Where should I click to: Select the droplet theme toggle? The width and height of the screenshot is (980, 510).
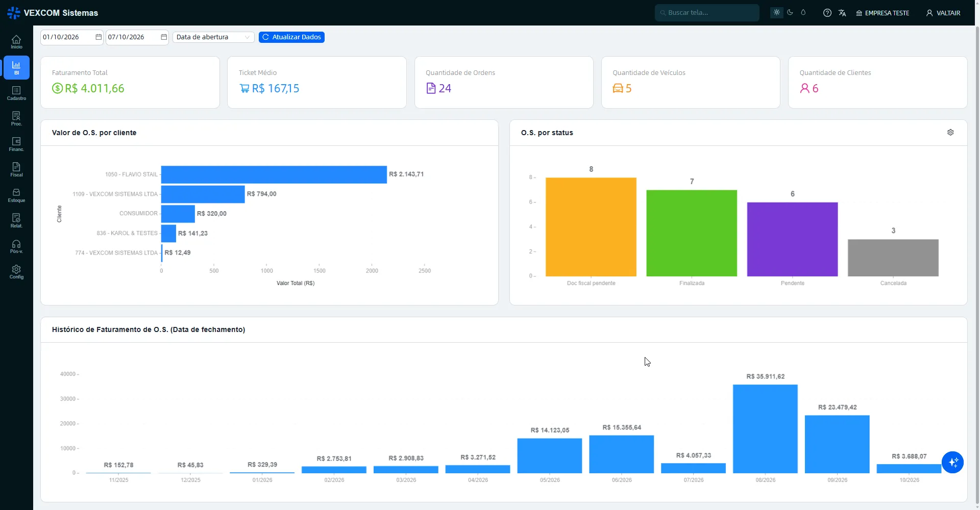click(803, 12)
